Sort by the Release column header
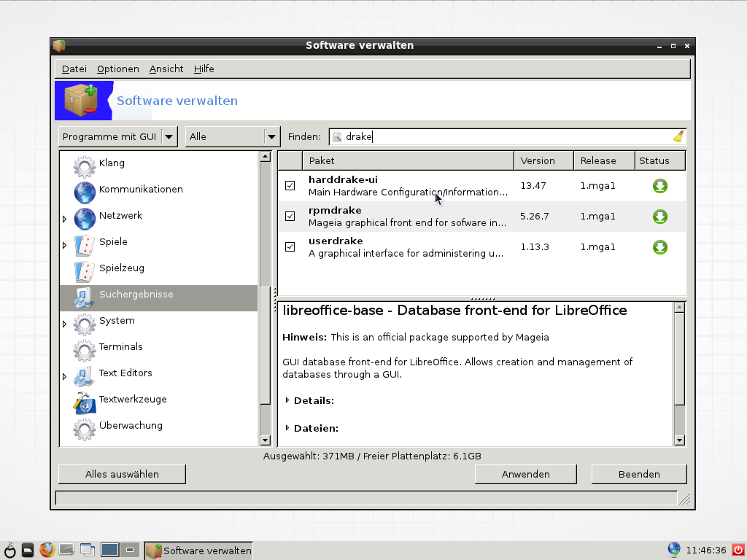Screen dimensions: 747x560 [x=604, y=160]
